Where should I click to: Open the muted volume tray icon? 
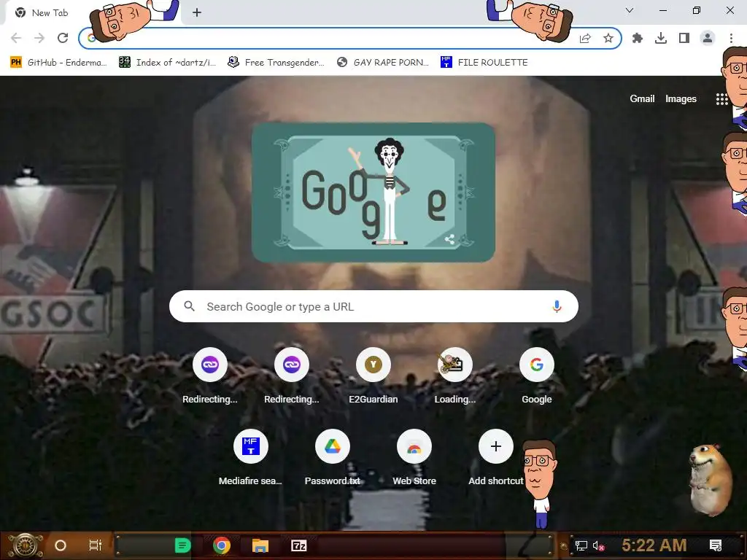[598, 545]
